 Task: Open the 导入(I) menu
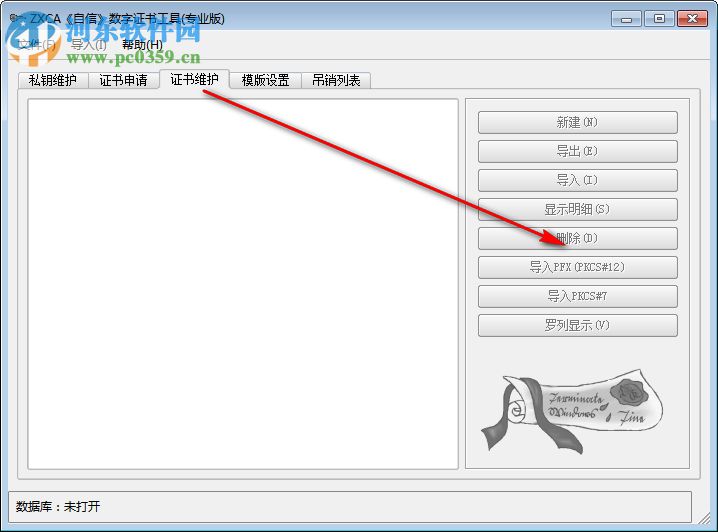coord(89,45)
